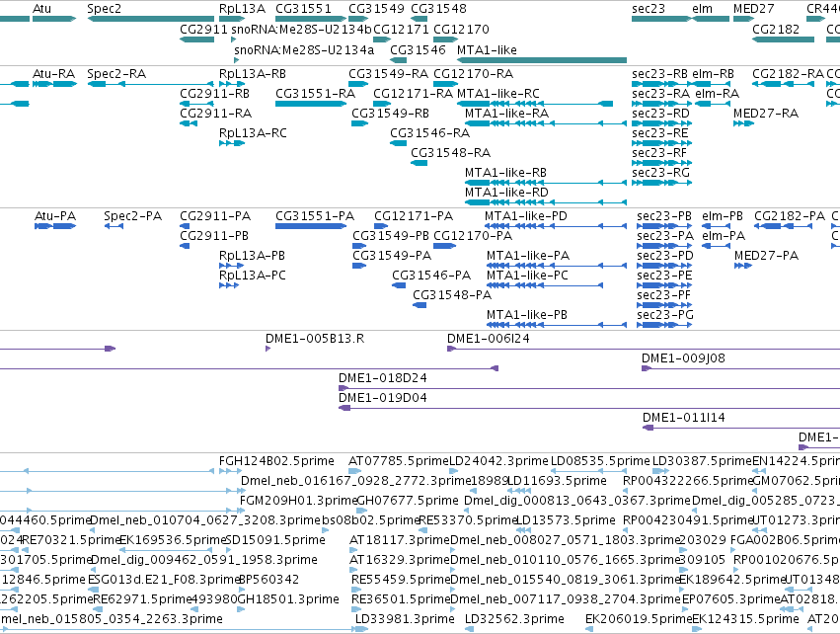Image resolution: width=840 pixels, height=634 pixels.
Task: Open the CG2911-PB protein label
Action: point(214,236)
